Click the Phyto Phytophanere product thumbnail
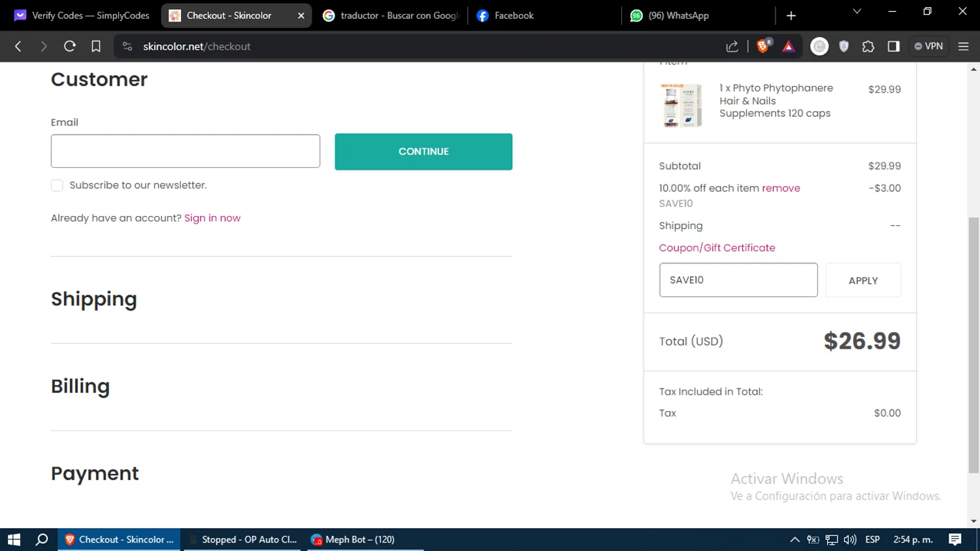This screenshot has height=551, width=980. [681, 104]
